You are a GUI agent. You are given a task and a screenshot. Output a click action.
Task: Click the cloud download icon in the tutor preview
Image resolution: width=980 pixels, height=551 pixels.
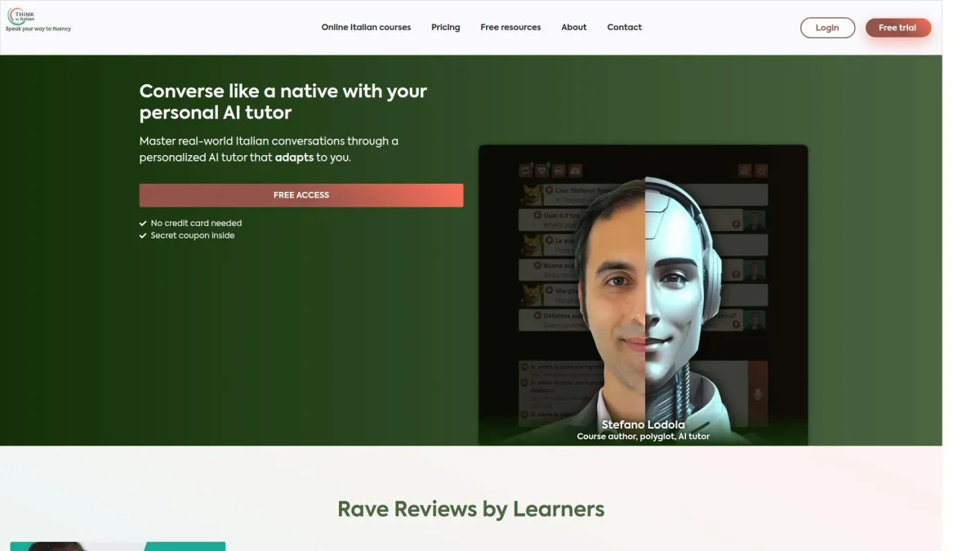point(576,171)
